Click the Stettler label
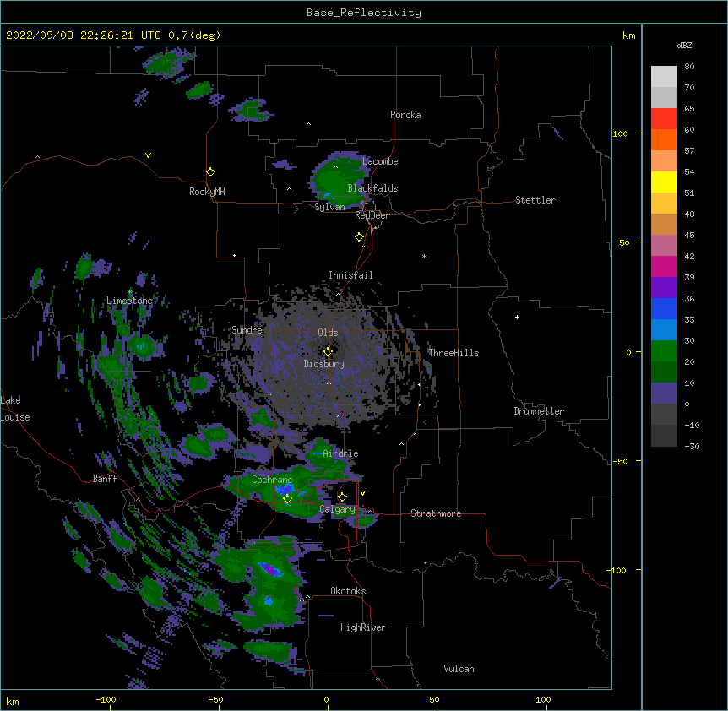 click(x=535, y=200)
